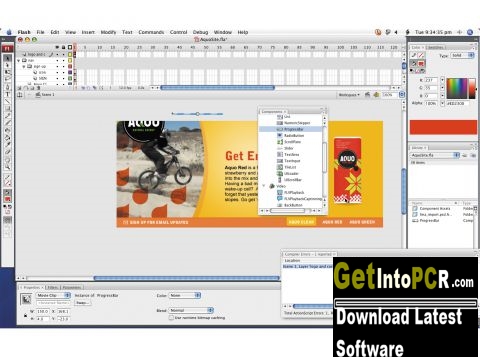Screen dimensions: 480x360
Task: Click the fill color bucket in Color panel
Action: 414,63
